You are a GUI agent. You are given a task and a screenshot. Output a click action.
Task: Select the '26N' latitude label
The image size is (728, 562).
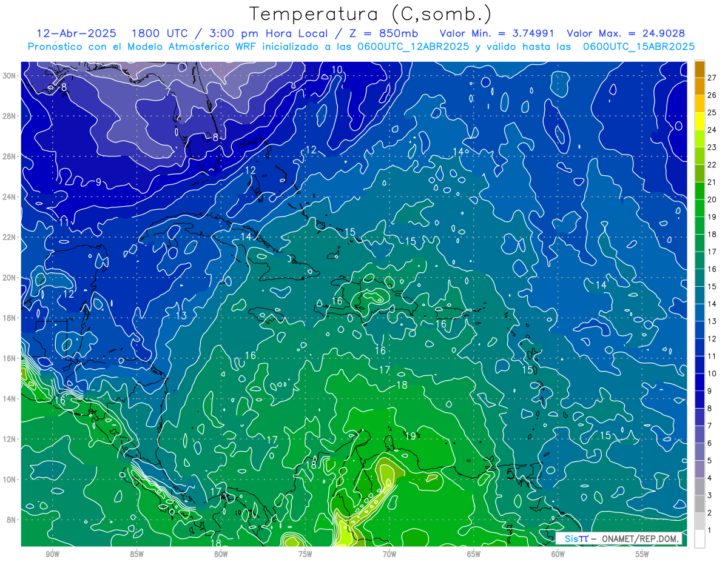[10, 156]
